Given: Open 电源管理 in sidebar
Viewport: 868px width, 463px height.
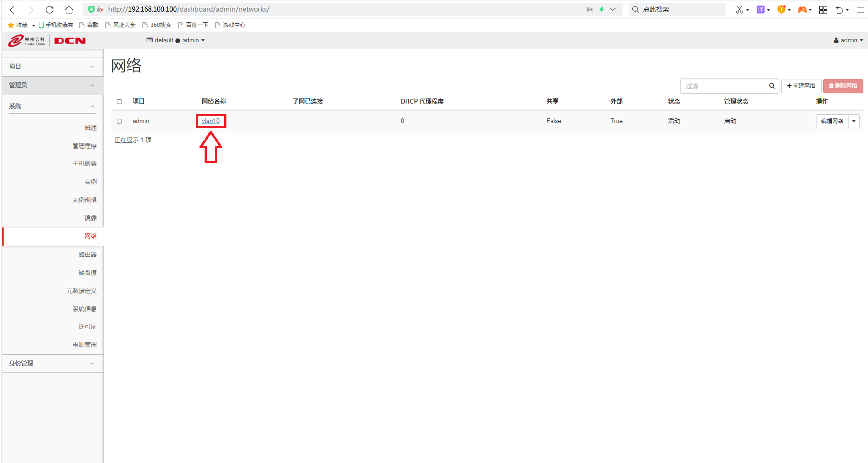Looking at the screenshot, I should click(84, 345).
